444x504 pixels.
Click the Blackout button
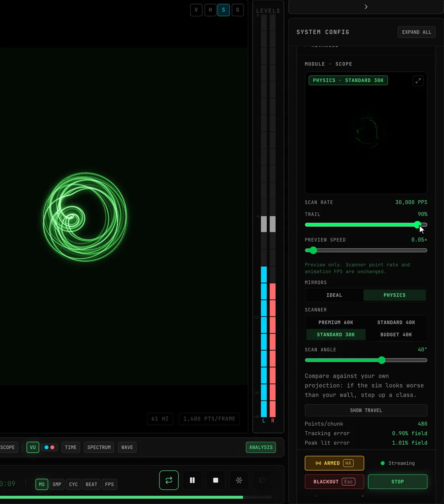click(x=334, y=482)
